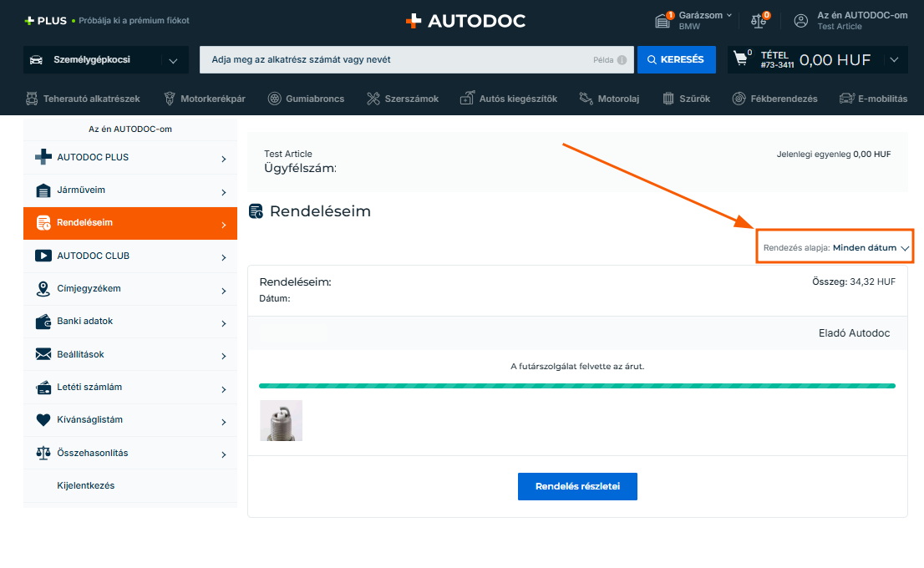The height and width of the screenshot is (568, 924).
Task: Expand the AUTODOC PLUS row chevron
Action: [x=224, y=159]
